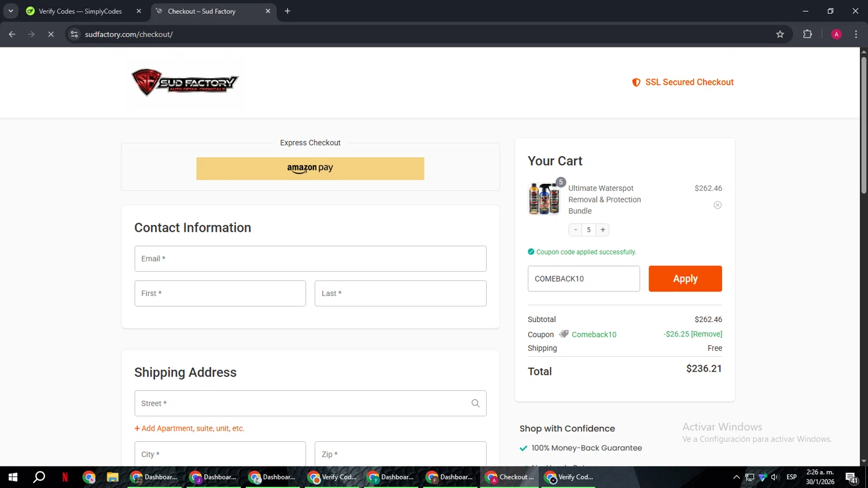Open Windows search from taskbar
Screen dimensions: 868x488
39,477
